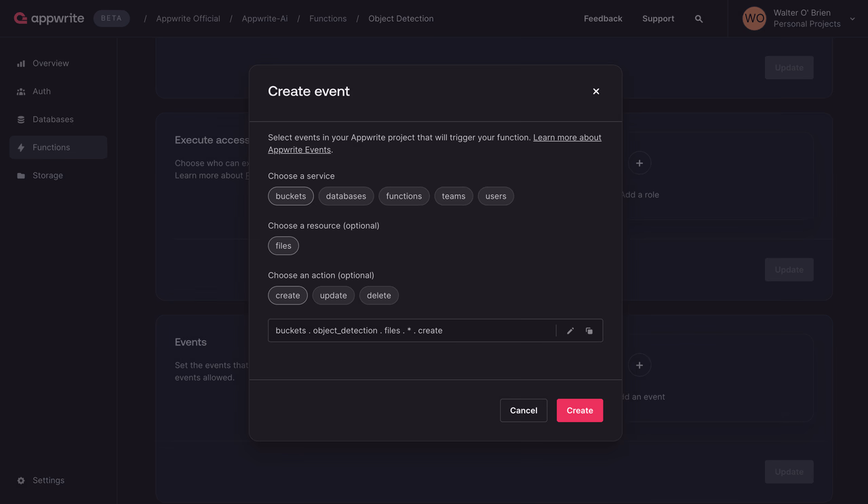This screenshot has height=504, width=868.
Task: Open Settings in the sidebar
Action: [x=58, y=480]
